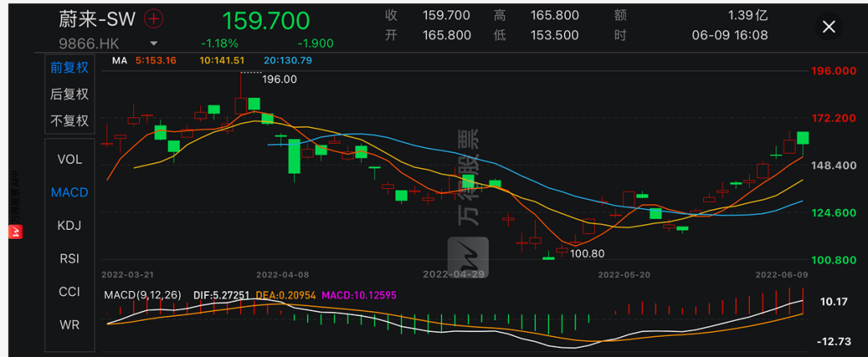
Task: Click the price change -1.900
Action: [315, 43]
